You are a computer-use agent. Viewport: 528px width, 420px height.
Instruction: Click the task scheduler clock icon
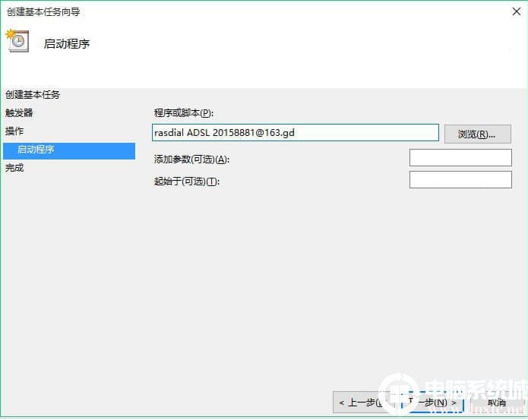[x=17, y=41]
